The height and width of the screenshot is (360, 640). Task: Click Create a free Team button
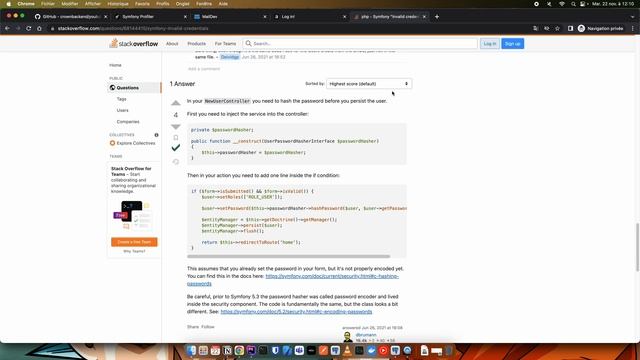click(x=134, y=242)
